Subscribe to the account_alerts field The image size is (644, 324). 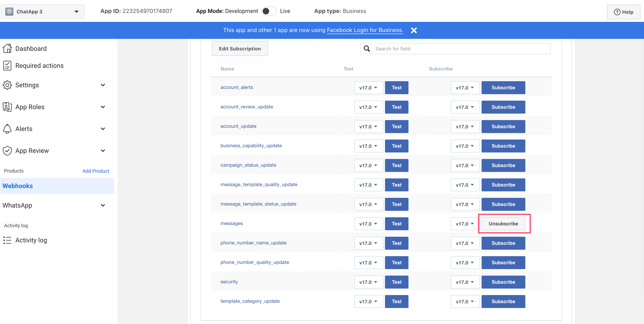(503, 87)
